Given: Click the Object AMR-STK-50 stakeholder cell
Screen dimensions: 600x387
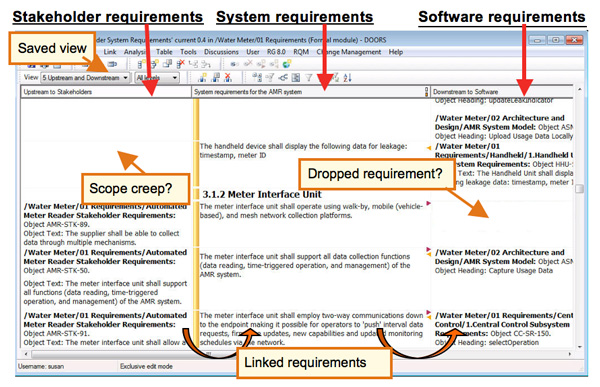Looking at the screenshot, I should tap(105, 277).
